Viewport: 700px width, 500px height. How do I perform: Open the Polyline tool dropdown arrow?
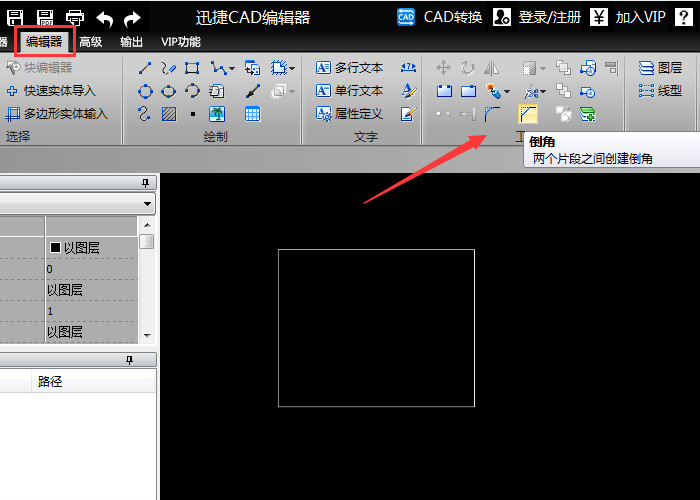coord(231,69)
